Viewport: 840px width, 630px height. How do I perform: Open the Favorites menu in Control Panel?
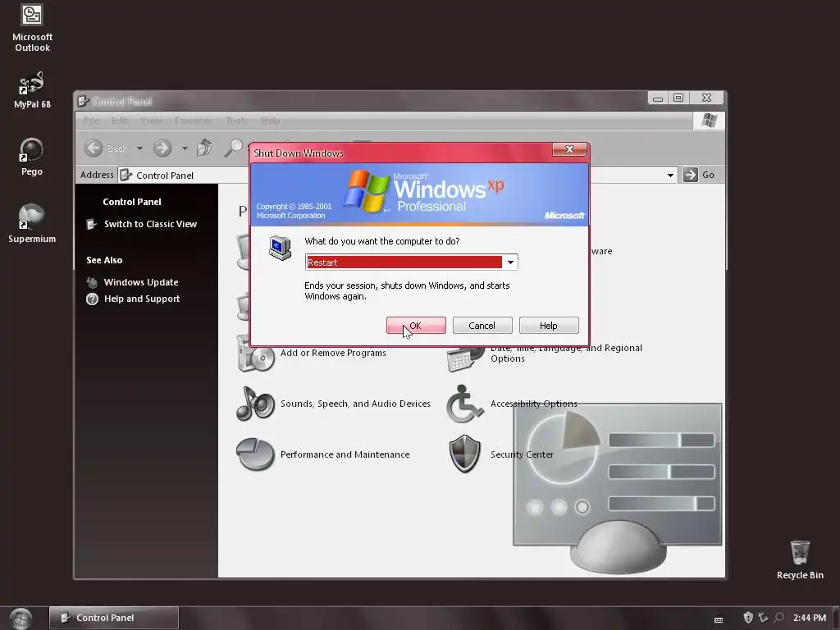(193, 121)
